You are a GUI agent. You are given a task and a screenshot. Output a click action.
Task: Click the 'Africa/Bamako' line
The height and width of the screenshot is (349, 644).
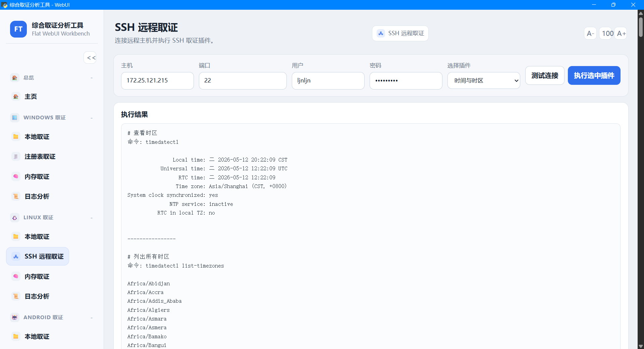pyautogui.click(x=147, y=337)
